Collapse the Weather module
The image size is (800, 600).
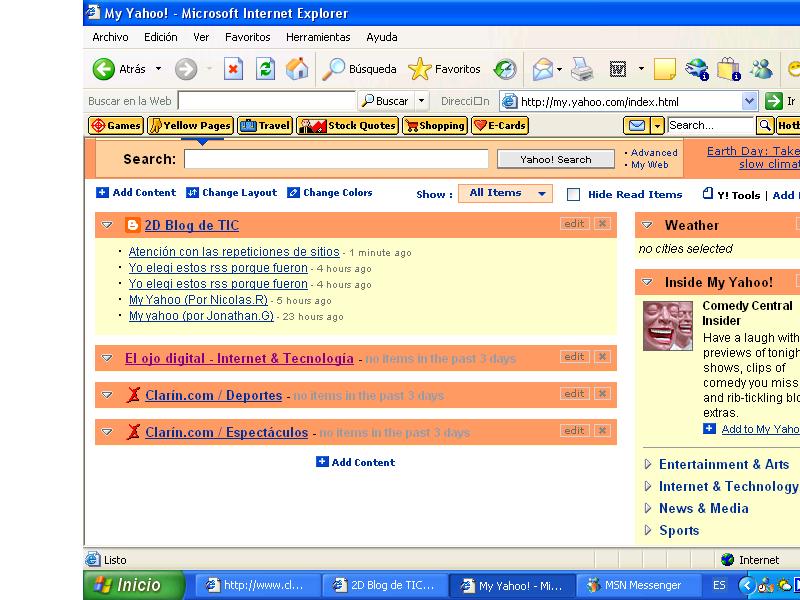click(647, 225)
